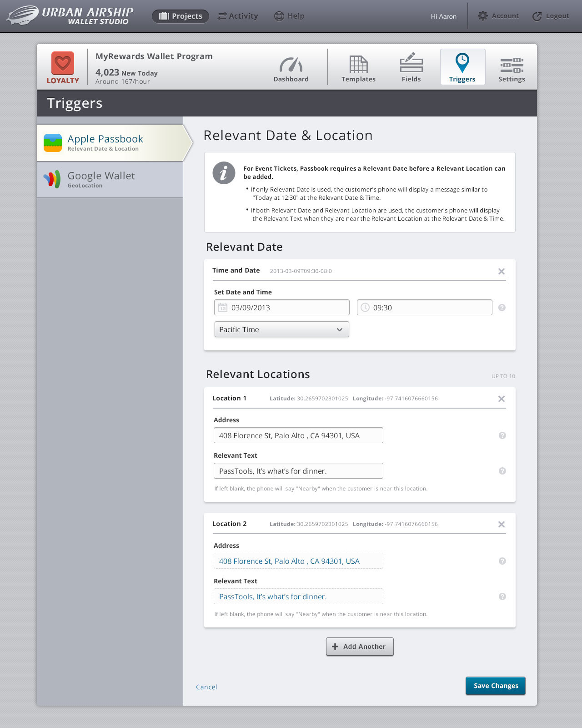Go to the Dashboard tab
This screenshot has width=582, height=728.
point(291,69)
